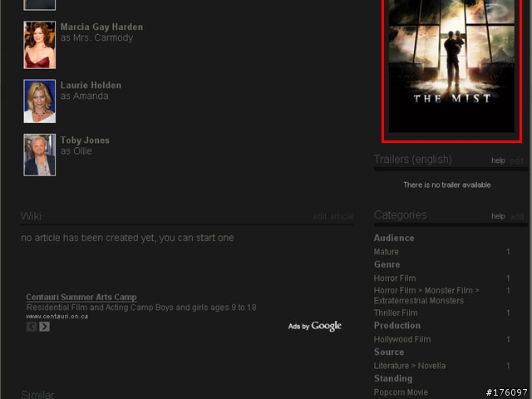Click 'as Mrs. Carmody' role text
The width and height of the screenshot is (532, 399).
tap(96, 37)
